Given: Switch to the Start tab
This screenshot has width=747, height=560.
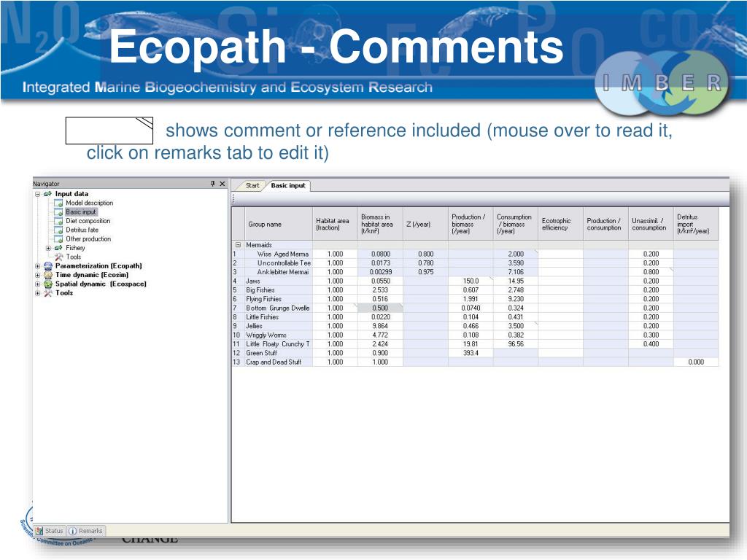Looking at the screenshot, I should pyautogui.click(x=252, y=186).
